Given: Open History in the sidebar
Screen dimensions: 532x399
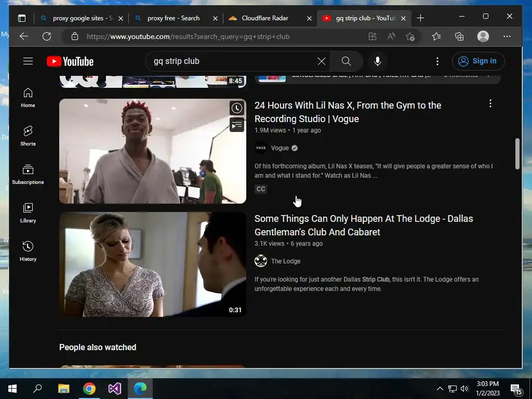Looking at the screenshot, I should (28, 251).
